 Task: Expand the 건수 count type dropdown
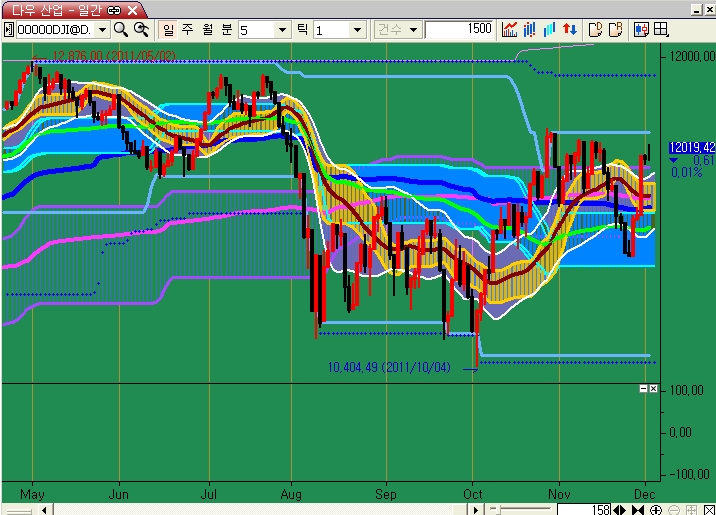click(414, 30)
